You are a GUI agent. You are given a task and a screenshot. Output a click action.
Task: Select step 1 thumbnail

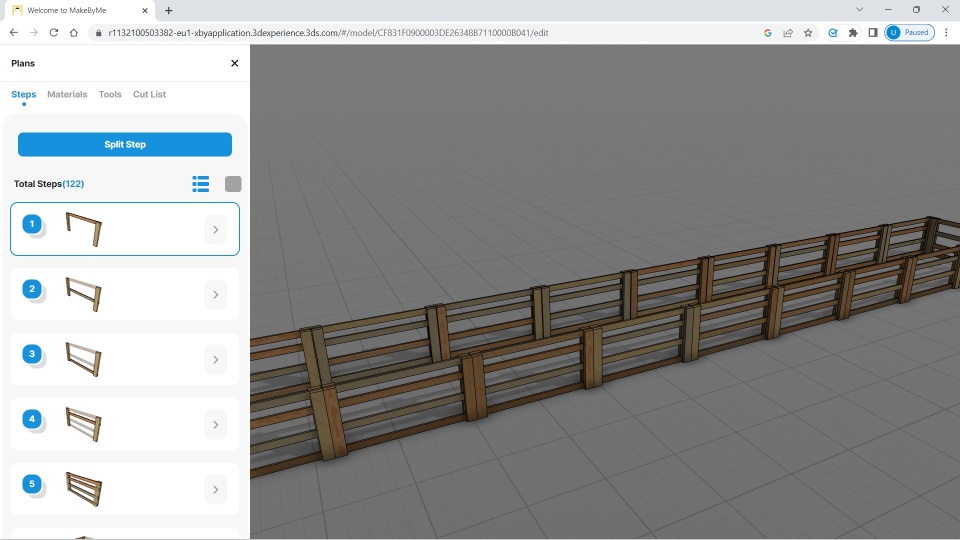[84, 230]
